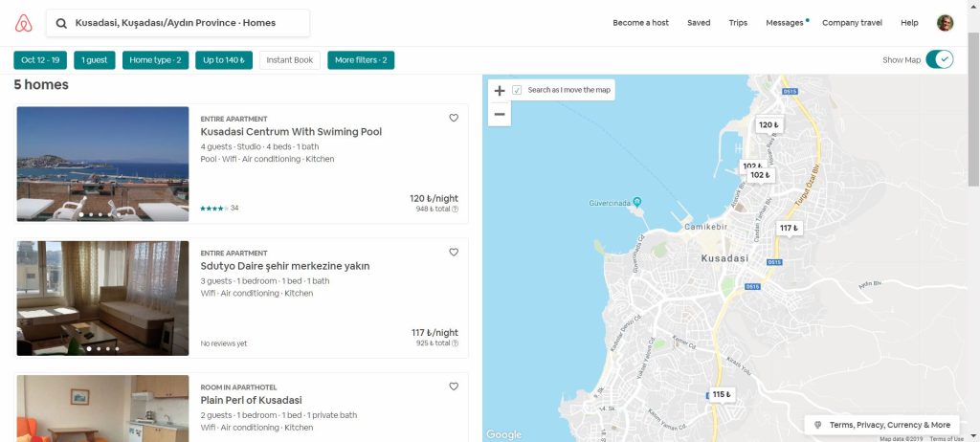Zoom in on the map

[x=499, y=91]
